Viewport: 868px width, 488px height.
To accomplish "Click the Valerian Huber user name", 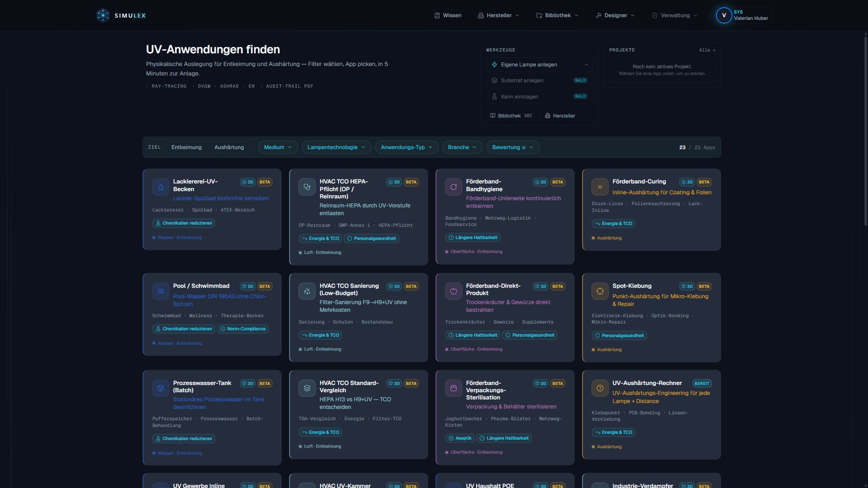I will [751, 19].
